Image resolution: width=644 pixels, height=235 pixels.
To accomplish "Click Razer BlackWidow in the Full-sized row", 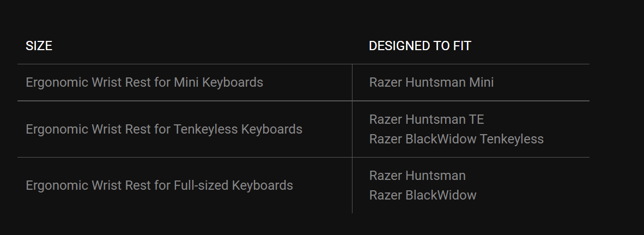I will pos(423,195).
